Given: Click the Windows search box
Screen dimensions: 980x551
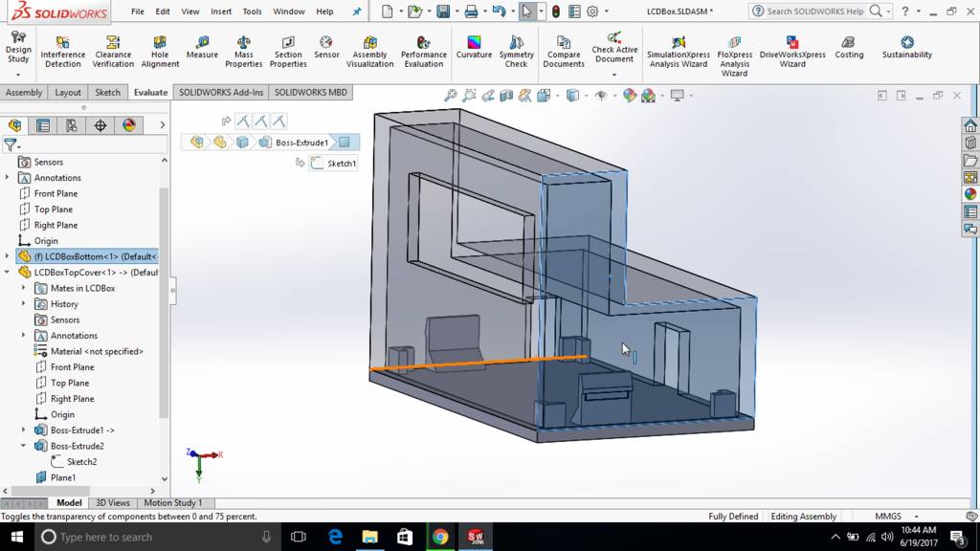Looking at the screenshot, I should (x=156, y=537).
